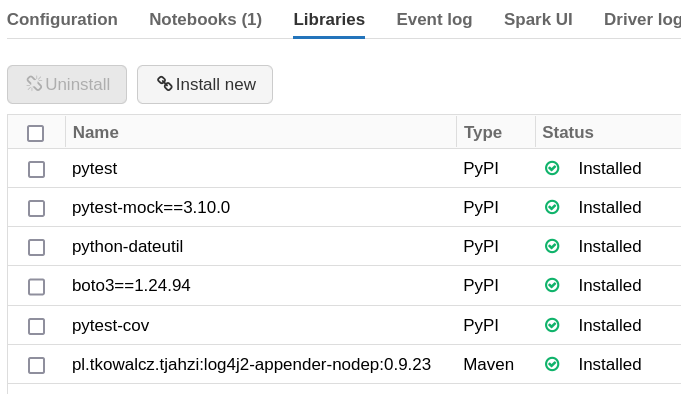The width and height of the screenshot is (681, 394).
Task: Click the green check icon for pytest-mock==3.10.0
Action: [x=552, y=207]
